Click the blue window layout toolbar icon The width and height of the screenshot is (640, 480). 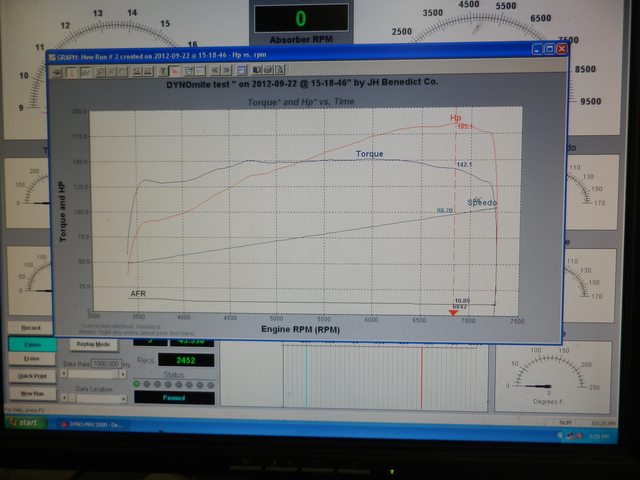coord(242,70)
